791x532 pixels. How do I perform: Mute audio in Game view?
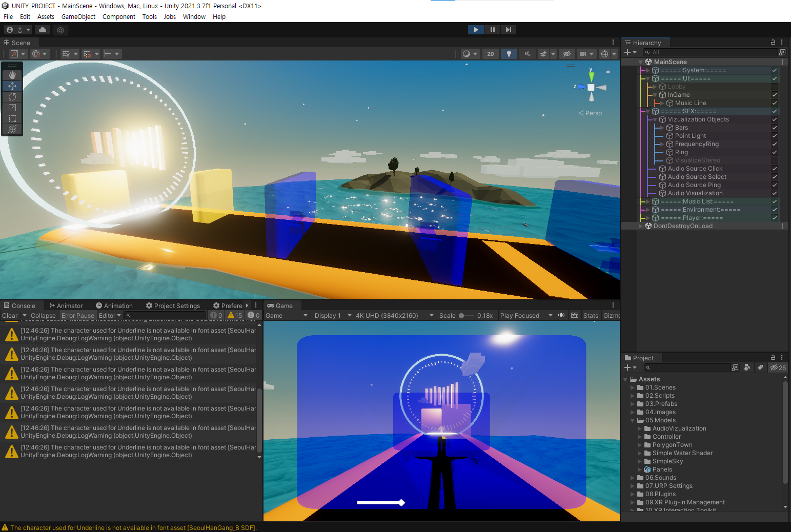point(561,315)
